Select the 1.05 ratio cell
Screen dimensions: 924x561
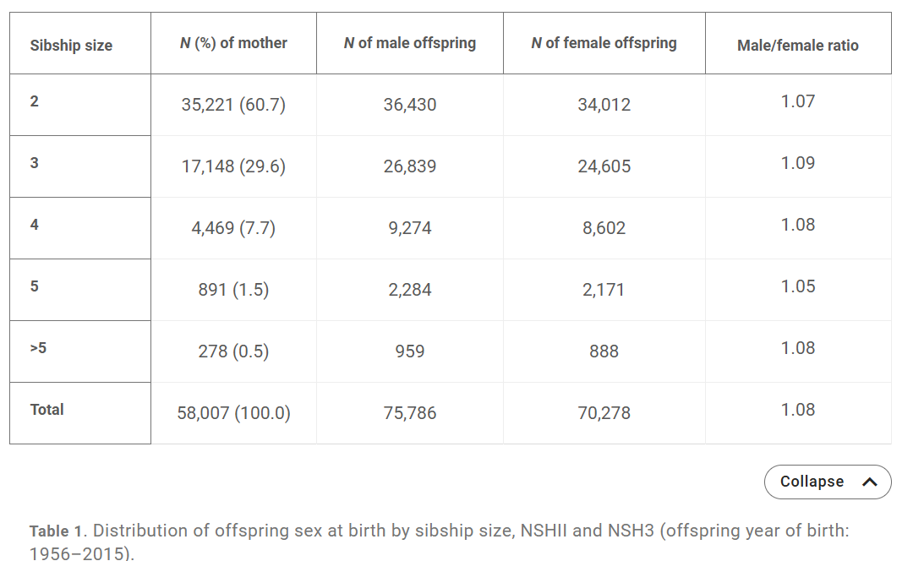tap(797, 286)
